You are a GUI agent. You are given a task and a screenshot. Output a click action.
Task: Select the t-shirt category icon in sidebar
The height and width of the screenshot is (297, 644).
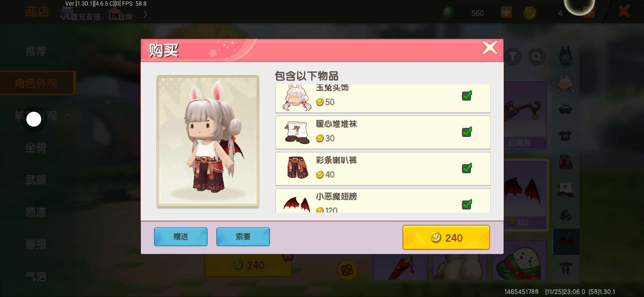point(566,136)
